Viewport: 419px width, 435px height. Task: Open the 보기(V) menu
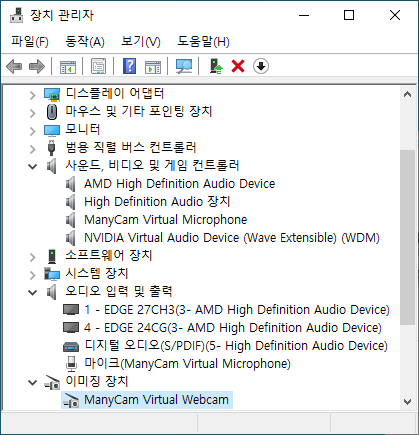pos(141,41)
